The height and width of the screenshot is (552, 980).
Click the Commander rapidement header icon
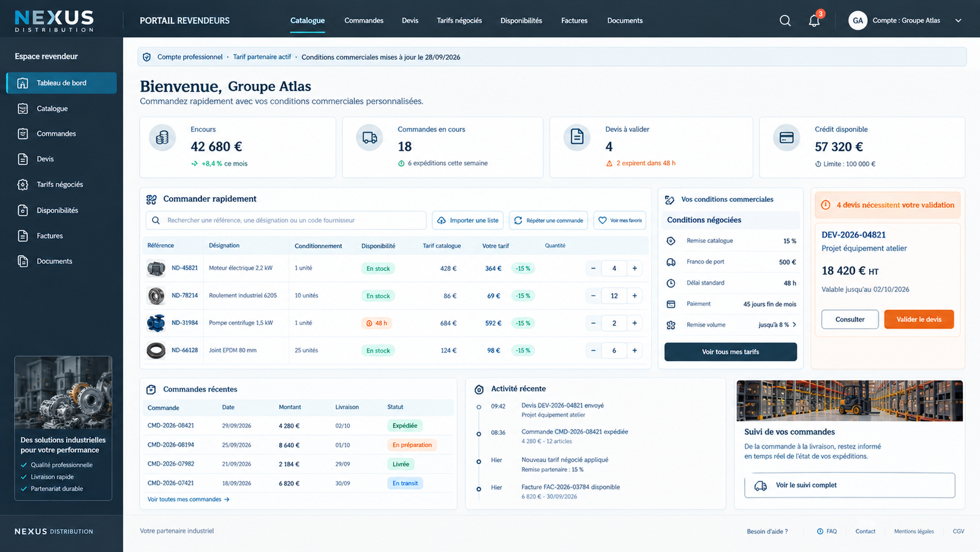[x=151, y=200]
